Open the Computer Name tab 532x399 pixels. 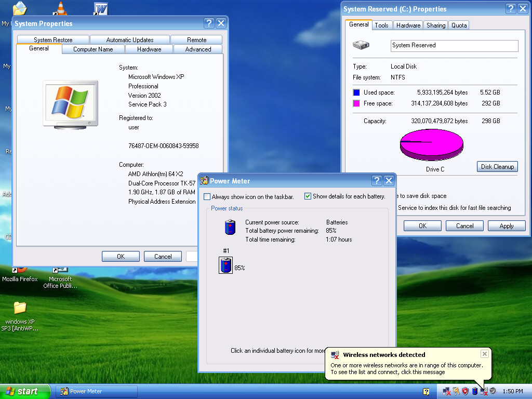click(x=94, y=49)
